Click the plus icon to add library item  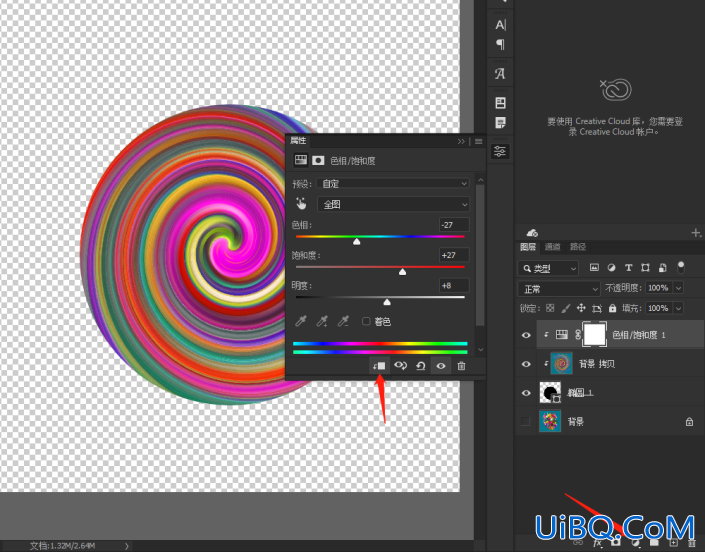tap(696, 232)
